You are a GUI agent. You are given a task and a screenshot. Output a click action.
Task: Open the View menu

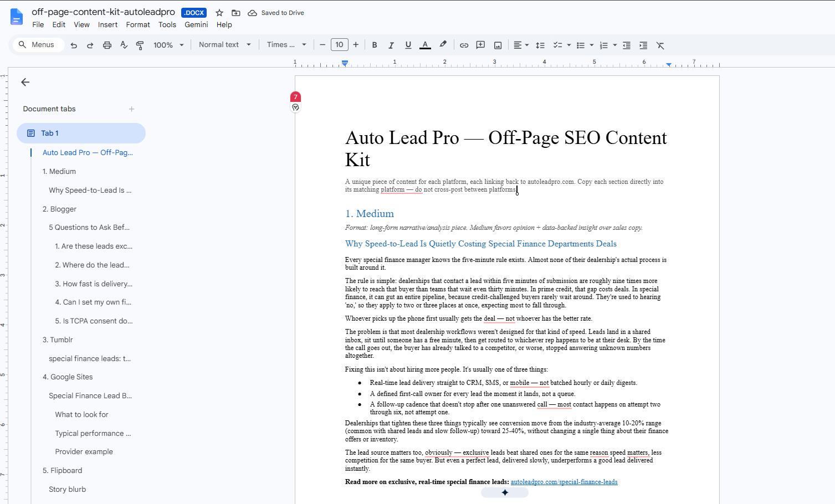81,24
